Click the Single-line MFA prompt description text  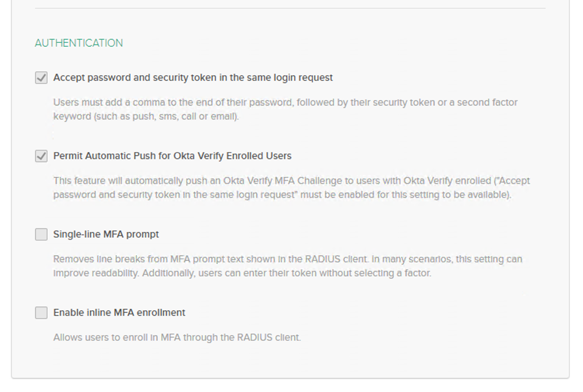[x=287, y=266]
